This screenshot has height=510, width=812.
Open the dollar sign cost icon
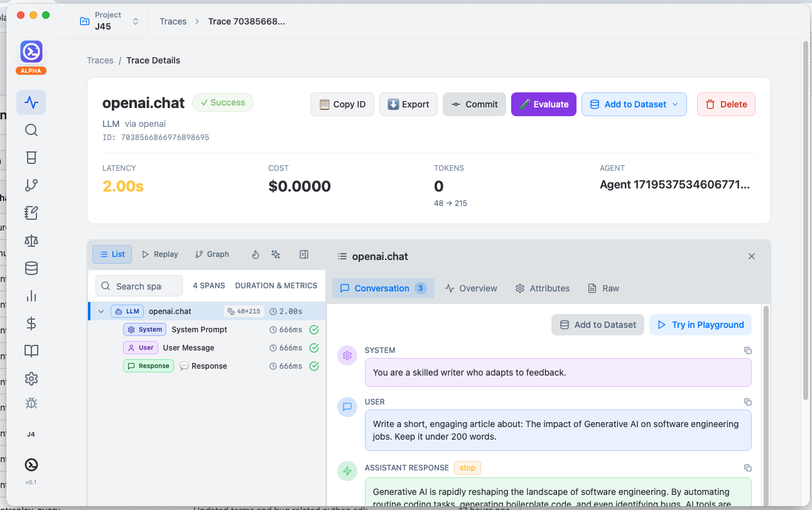point(31,323)
